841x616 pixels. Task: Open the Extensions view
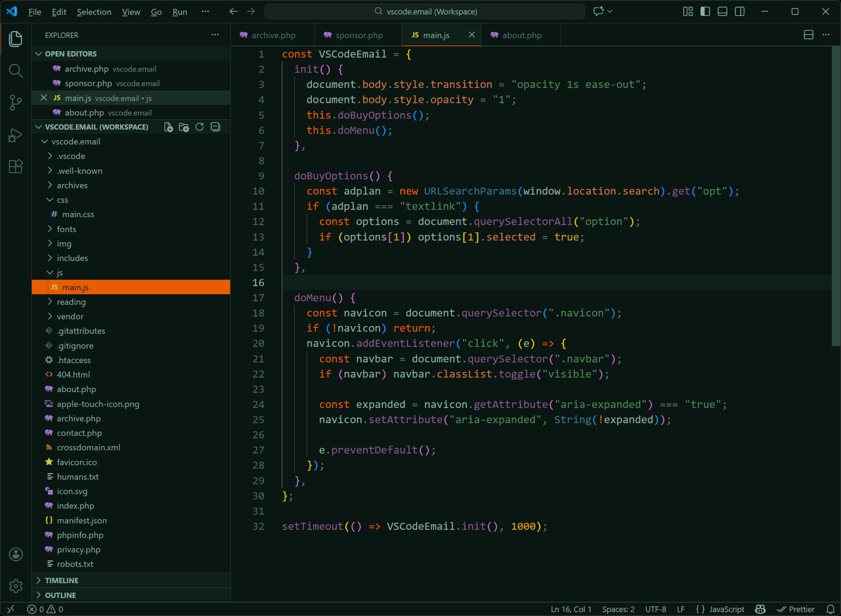16,166
